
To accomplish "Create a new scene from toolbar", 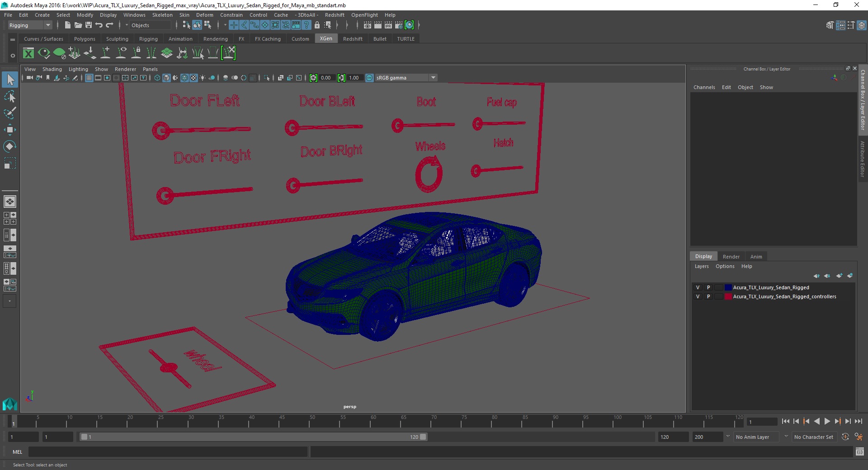I will tap(67, 25).
